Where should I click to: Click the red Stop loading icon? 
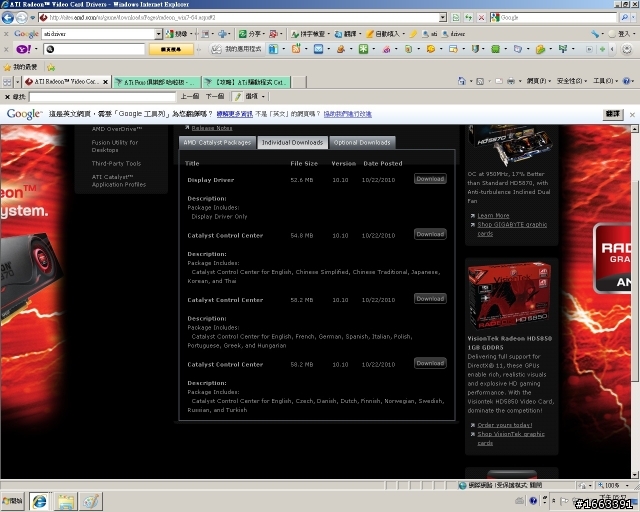482,18
